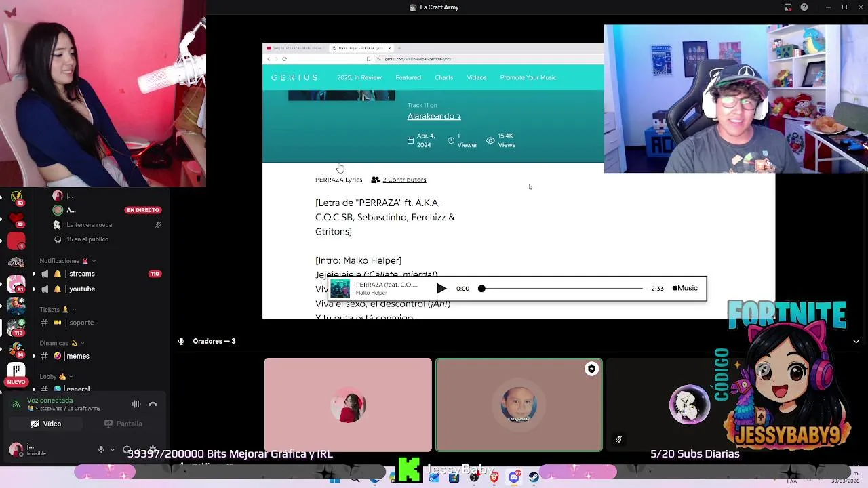
Task: Close the Genius PERRAZA browser tab
Action: coord(389,48)
